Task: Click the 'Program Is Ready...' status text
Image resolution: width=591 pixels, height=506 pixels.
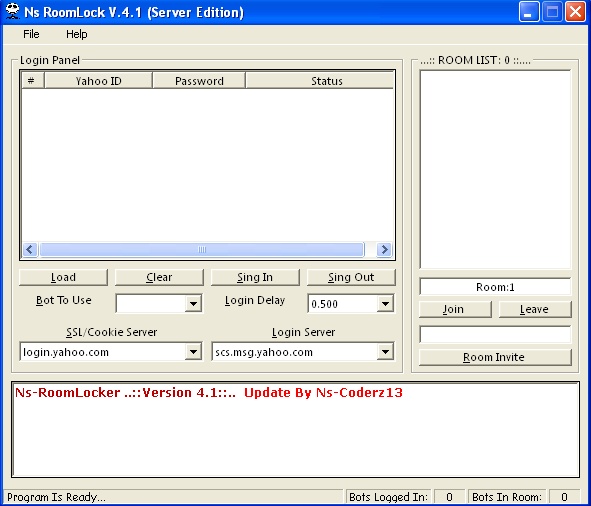Action: point(57,497)
